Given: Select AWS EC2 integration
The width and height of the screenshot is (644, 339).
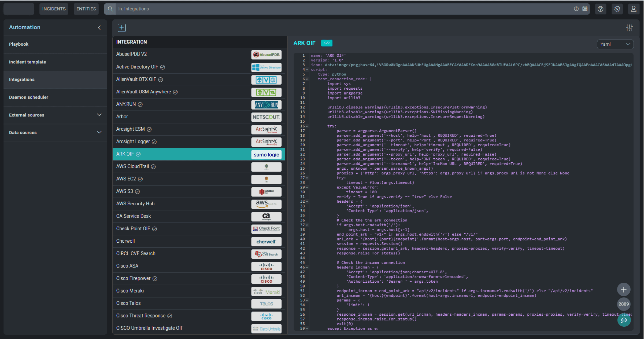Looking at the screenshot, I should [x=199, y=179].
